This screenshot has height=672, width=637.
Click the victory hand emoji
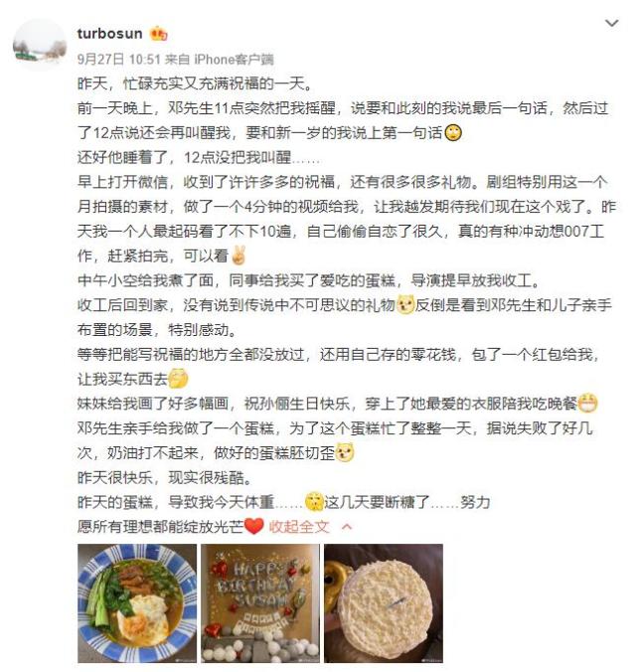[239, 255]
